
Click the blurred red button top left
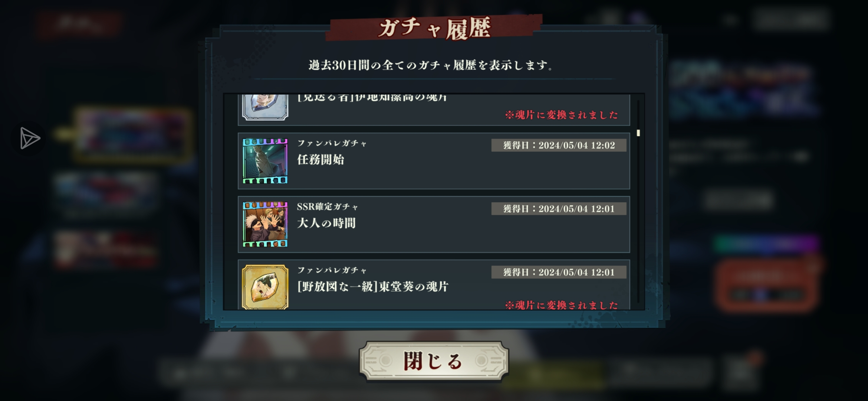[x=79, y=24]
